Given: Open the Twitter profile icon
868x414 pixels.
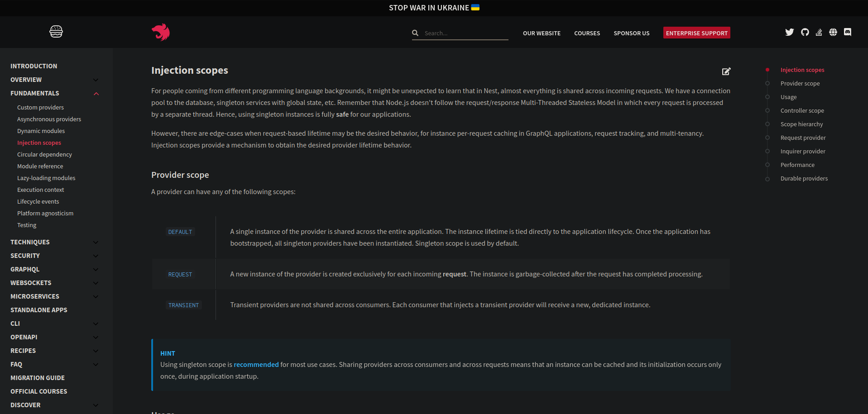Looking at the screenshot, I should pyautogui.click(x=790, y=32).
